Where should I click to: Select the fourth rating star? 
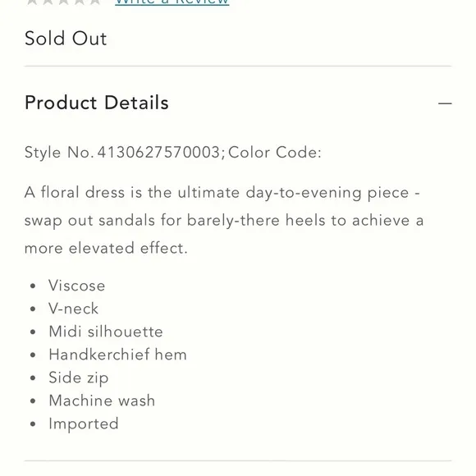80,2
